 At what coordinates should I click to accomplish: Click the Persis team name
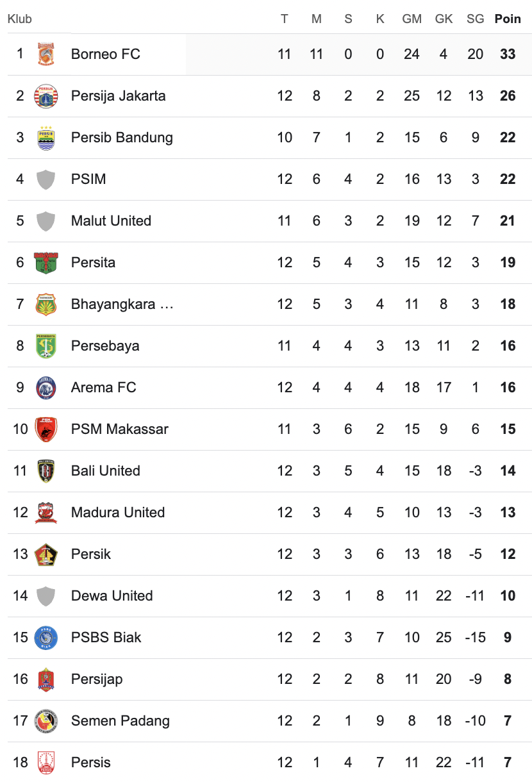click(91, 763)
